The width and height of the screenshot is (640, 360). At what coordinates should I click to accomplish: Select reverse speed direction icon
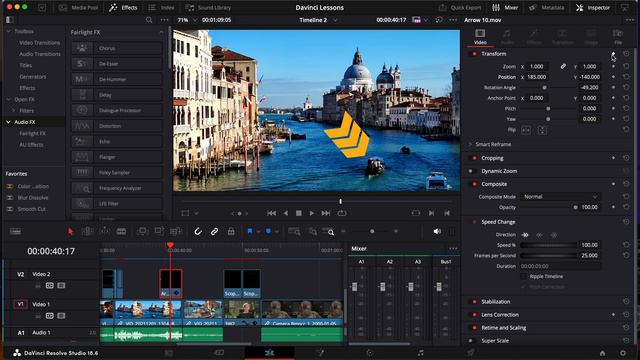click(x=540, y=235)
